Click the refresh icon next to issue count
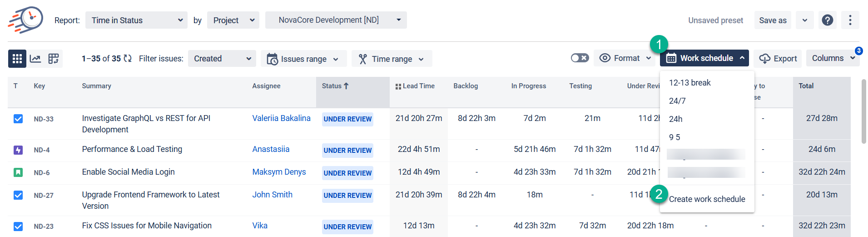The height and width of the screenshot is (237, 868). click(128, 59)
